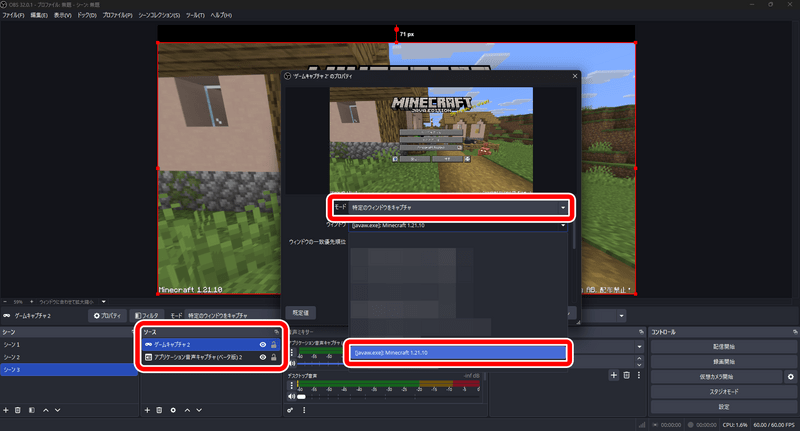The image size is (800, 431).
Task: Open scene filters icon in Scenes dock
Action: pyautogui.click(x=32, y=410)
